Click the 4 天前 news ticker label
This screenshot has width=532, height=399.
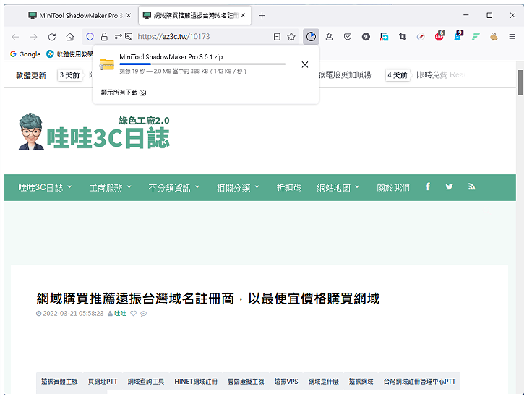(398, 75)
